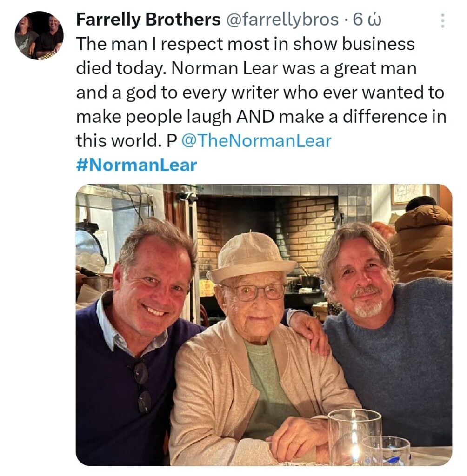Open the attached photo of three men
The height and width of the screenshot is (476, 467).
tap(264, 325)
